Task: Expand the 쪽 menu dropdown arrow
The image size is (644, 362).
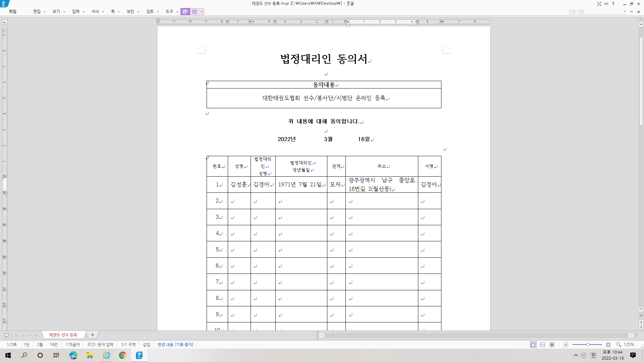Action: click(119, 12)
